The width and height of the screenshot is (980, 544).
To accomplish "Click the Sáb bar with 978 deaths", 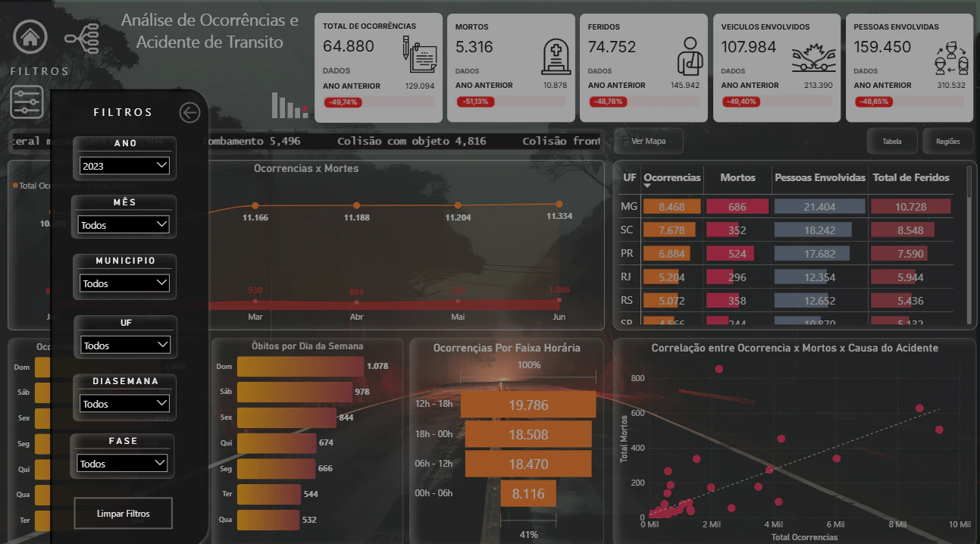I will click(294, 392).
